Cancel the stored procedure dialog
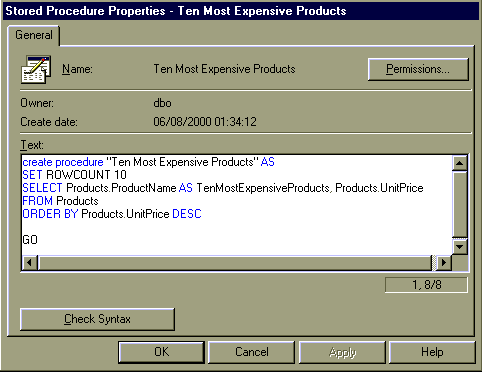This screenshot has width=482, height=372. tap(252, 352)
